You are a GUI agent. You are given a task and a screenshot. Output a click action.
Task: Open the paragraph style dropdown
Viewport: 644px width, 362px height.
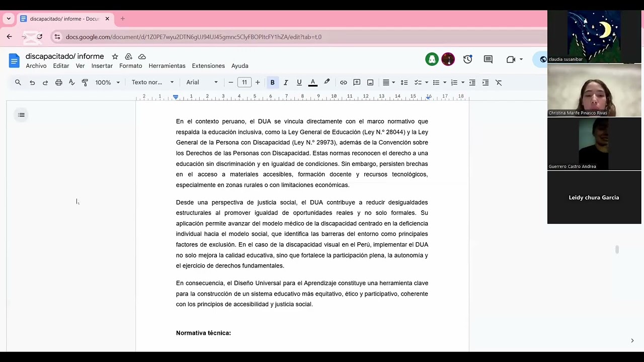click(x=152, y=82)
